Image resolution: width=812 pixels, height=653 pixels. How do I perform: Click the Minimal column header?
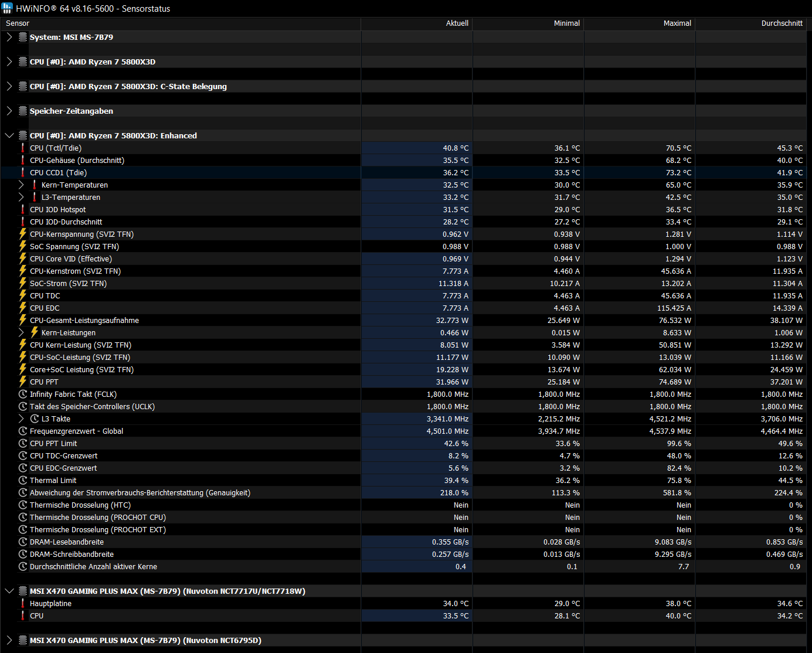coord(528,23)
